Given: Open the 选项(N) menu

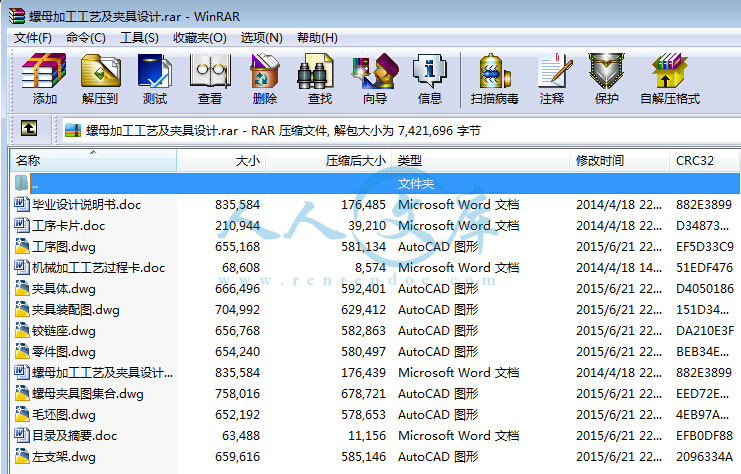Looking at the screenshot, I should click(261, 38).
